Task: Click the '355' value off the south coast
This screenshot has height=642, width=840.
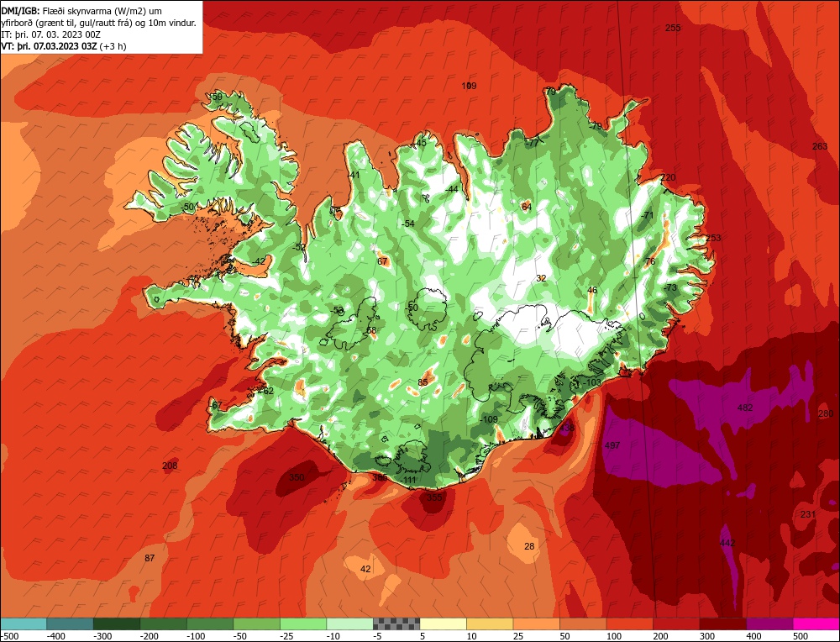Action: click(x=434, y=497)
